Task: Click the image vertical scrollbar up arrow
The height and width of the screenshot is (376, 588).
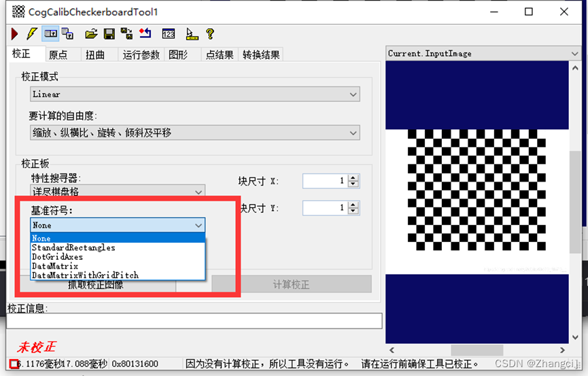Action: 575,68
